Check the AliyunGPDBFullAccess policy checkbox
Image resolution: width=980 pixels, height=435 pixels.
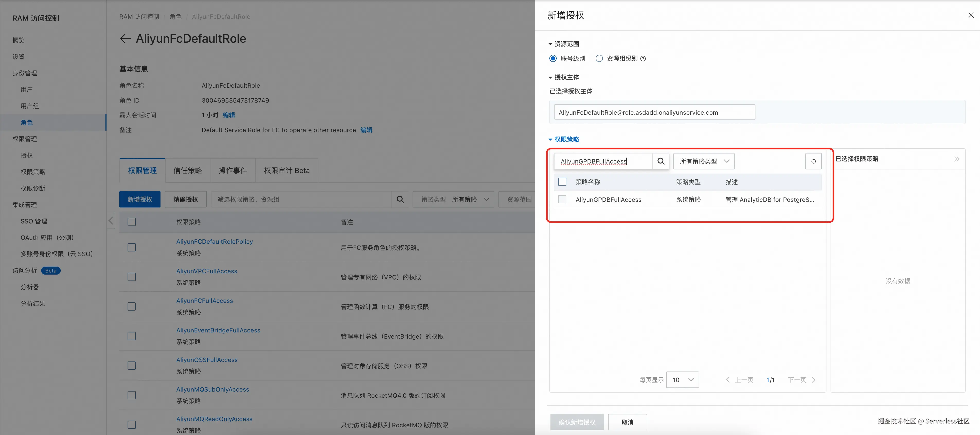[x=562, y=199]
